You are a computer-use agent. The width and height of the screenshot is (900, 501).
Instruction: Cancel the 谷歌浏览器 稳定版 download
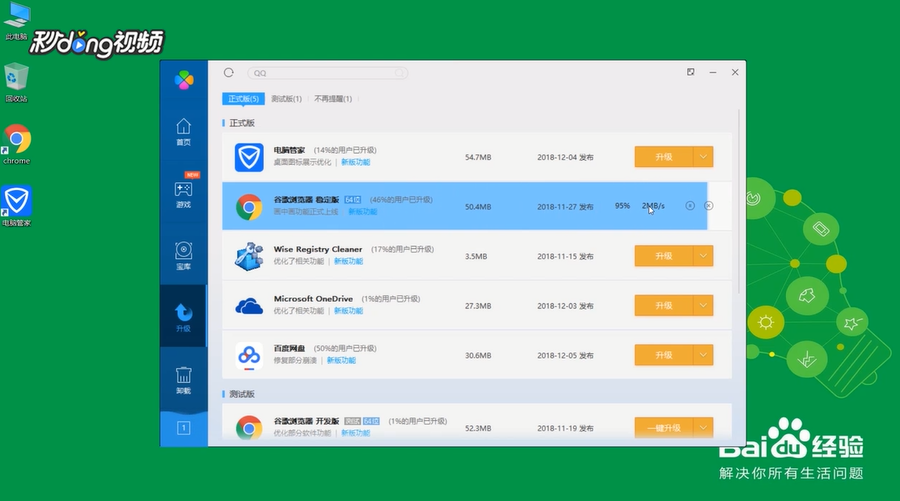pos(709,205)
